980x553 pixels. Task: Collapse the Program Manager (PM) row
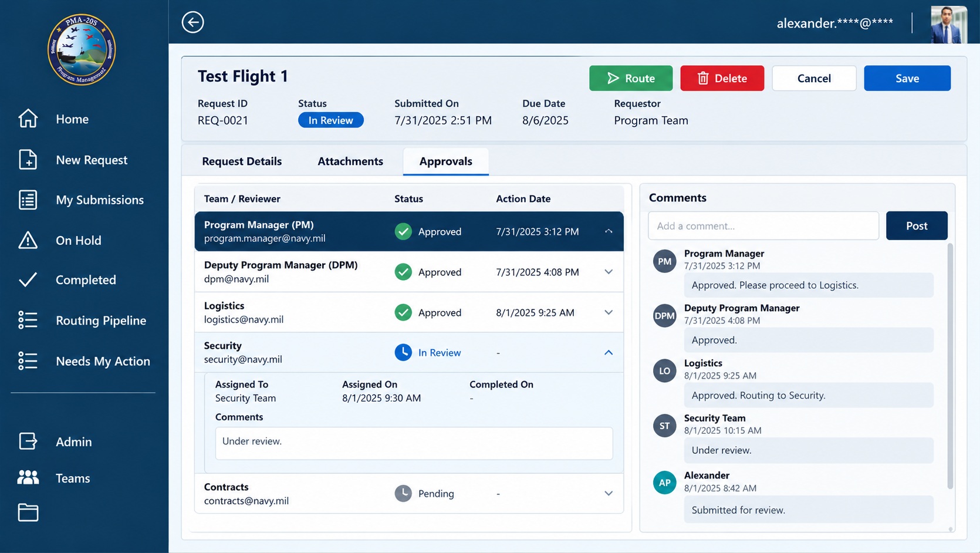coord(609,231)
